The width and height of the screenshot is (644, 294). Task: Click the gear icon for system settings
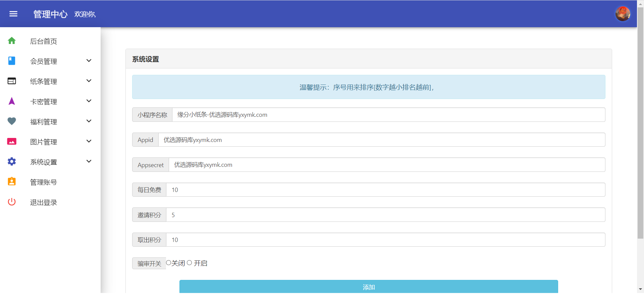12,161
